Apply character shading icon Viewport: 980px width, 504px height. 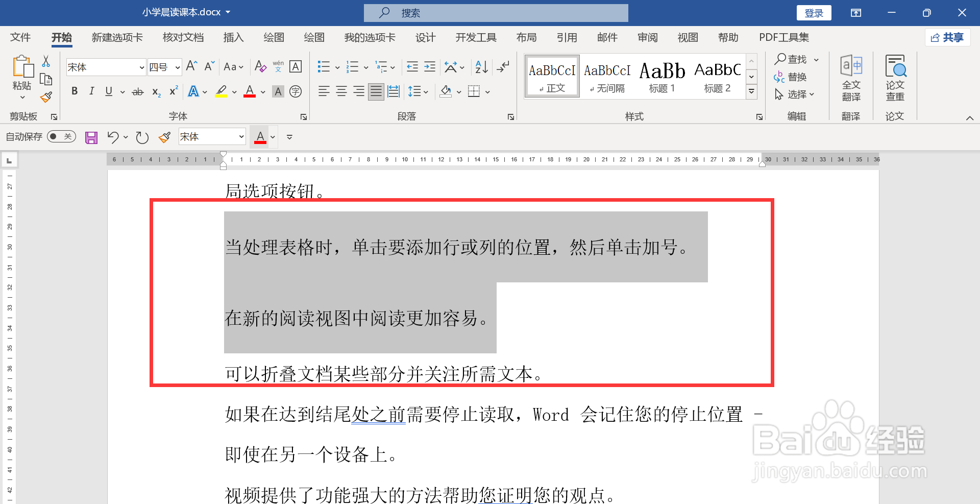point(278,92)
